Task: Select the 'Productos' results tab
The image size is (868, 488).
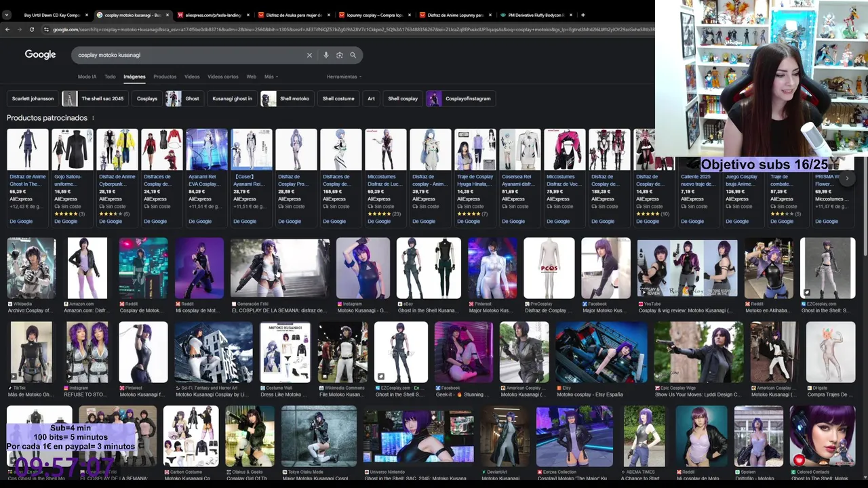Action: click(165, 77)
